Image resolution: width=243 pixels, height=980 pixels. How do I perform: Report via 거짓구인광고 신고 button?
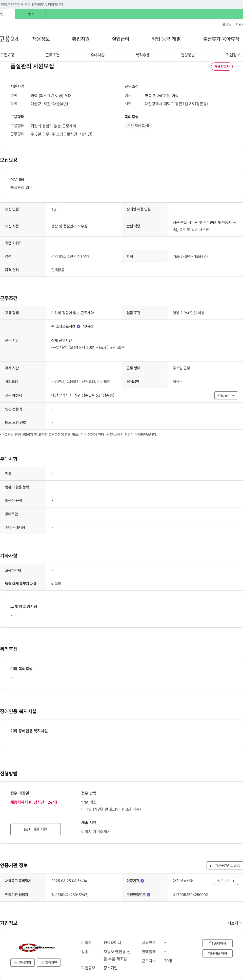(224, 865)
